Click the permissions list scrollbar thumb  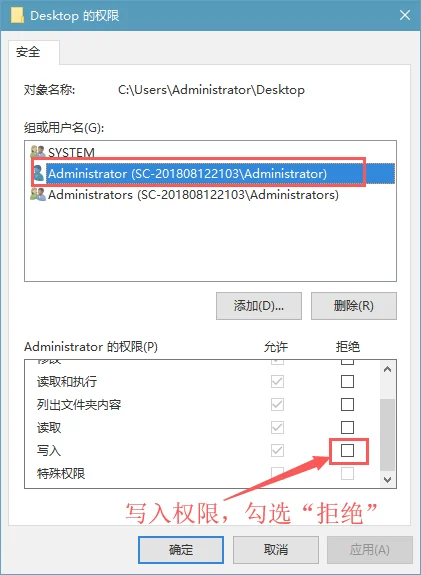(387, 435)
